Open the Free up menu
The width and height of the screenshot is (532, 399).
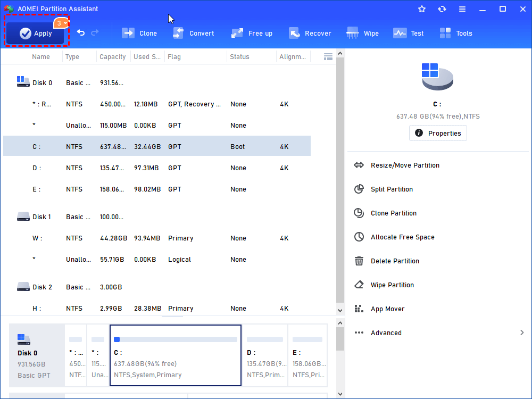tap(252, 33)
